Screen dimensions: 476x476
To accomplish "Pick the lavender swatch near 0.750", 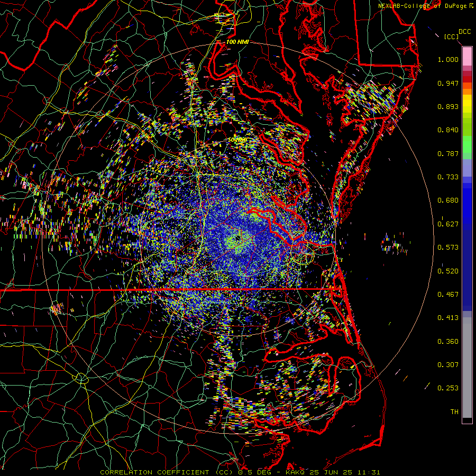I will (467, 168).
